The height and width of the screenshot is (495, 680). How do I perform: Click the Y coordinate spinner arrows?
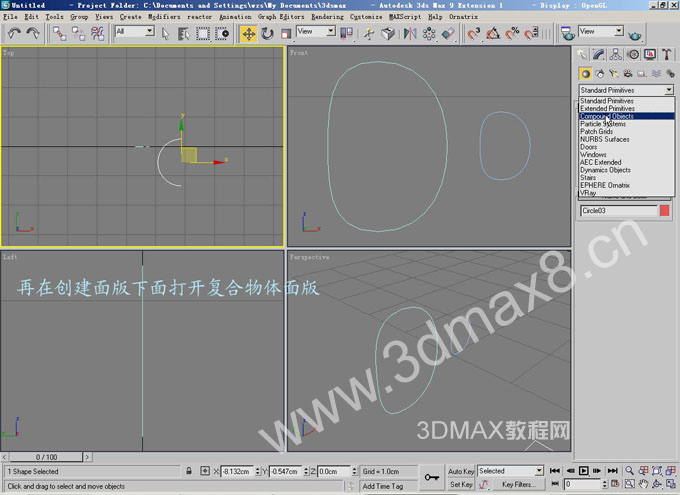click(306, 471)
